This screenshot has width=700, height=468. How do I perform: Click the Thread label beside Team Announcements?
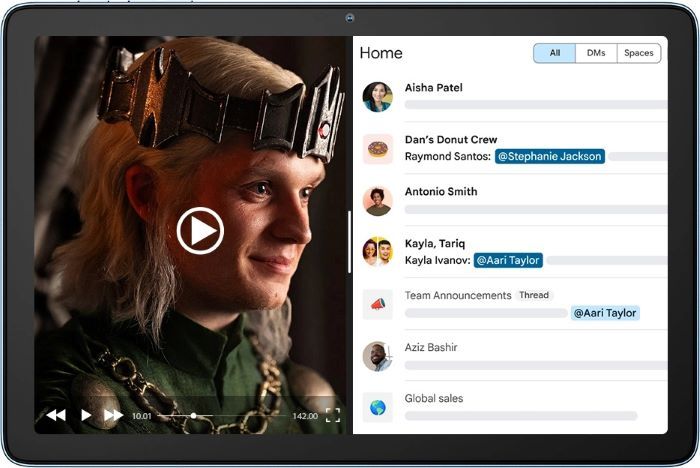click(534, 295)
